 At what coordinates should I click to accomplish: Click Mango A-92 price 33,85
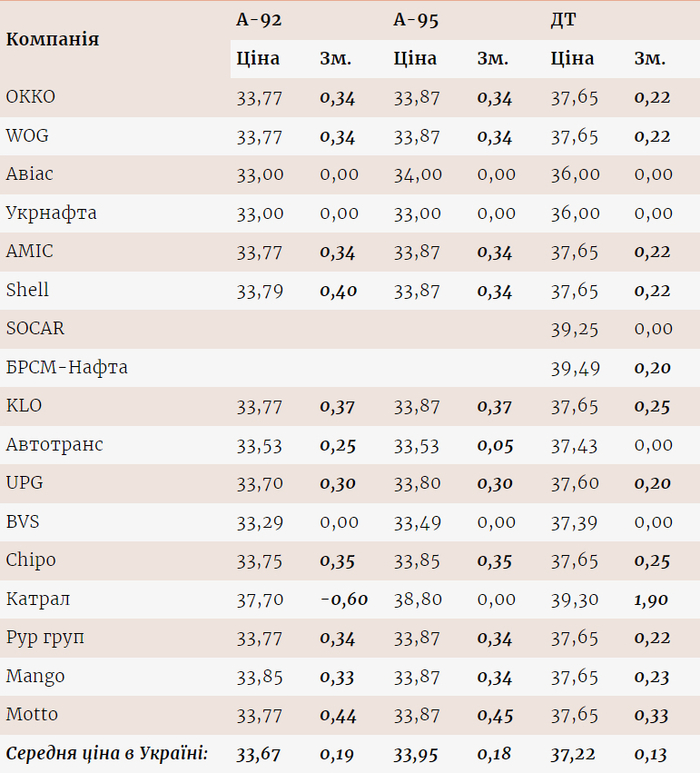coord(260,676)
